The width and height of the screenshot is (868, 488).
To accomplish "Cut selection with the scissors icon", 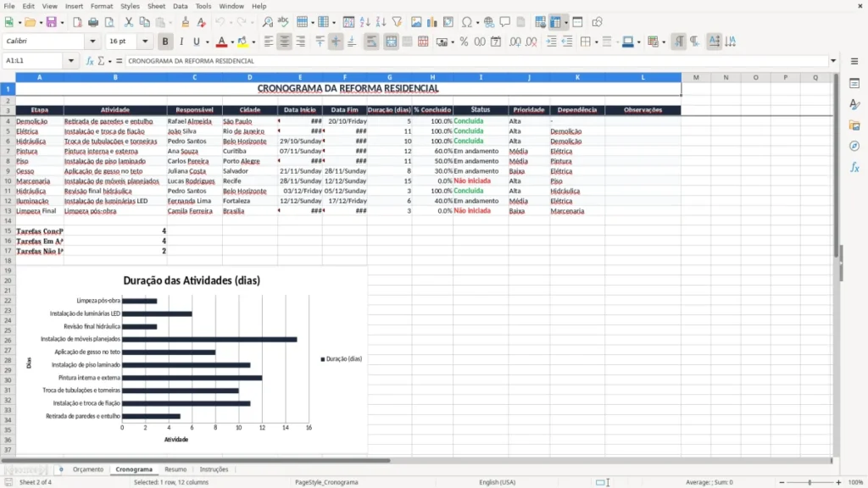I will (x=129, y=22).
